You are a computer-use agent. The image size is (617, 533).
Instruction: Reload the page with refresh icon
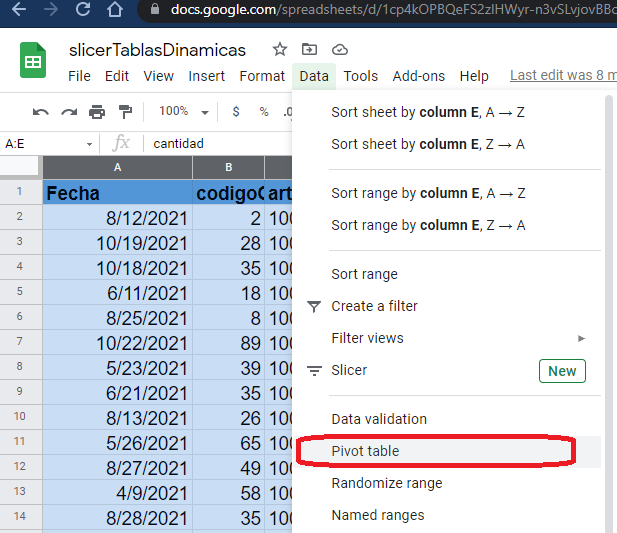click(83, 9)
